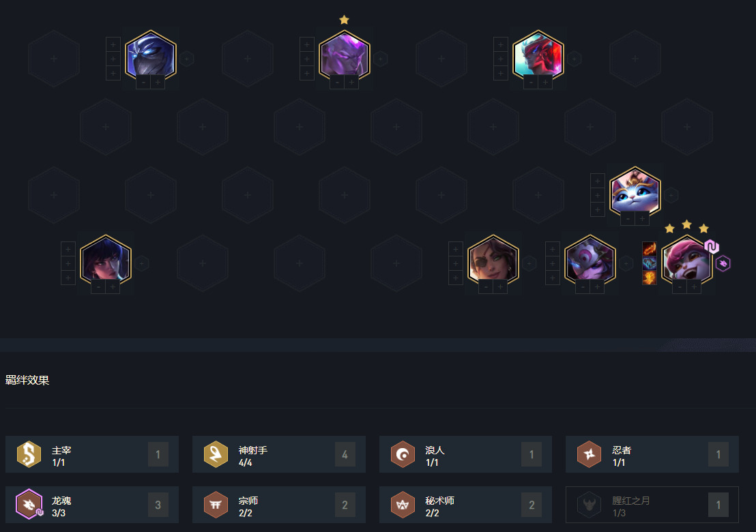Image resolution: width=756 pixels, height=532 pixels.
Task: Click the empty top-left board hexagon
Action: (53, 58)
